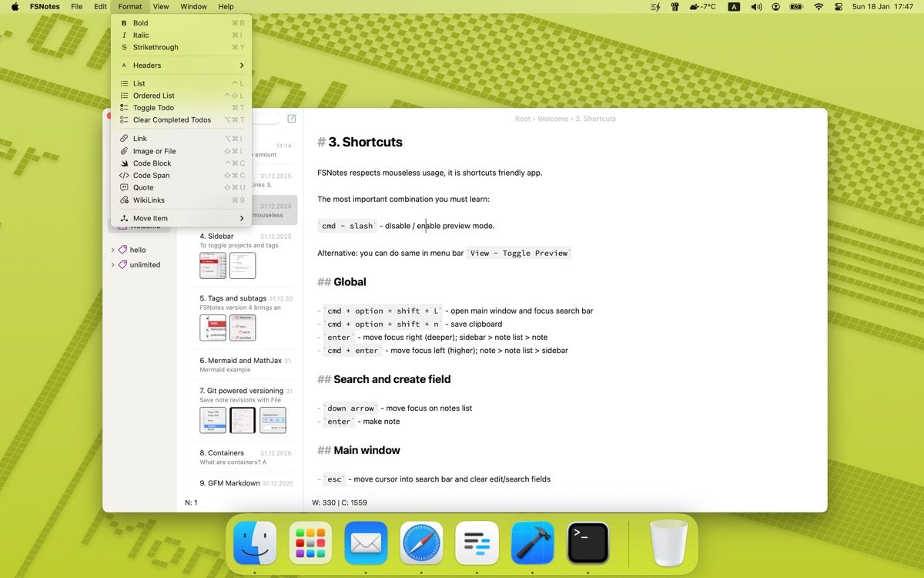Open the Trash in the Dock
Image resolution: width=924 pixels, height=578 pixels.
pyautogui.click(x=668, y=543)
